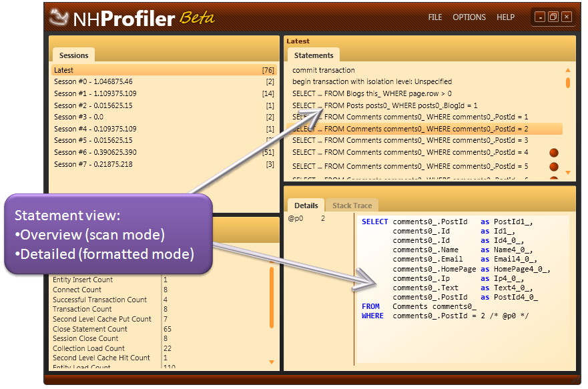Choose Sesson #2 - 0.015625.15
588x389 pixels.
pyautogui.click(x=164, y=105)
